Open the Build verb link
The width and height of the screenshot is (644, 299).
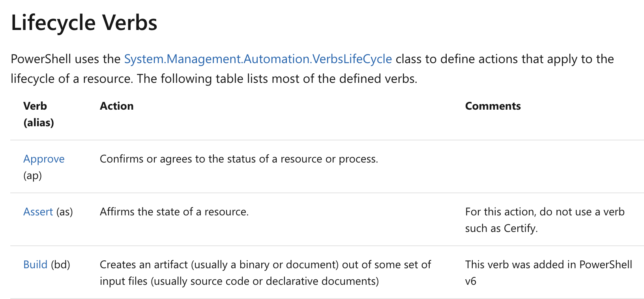(35, 265)
